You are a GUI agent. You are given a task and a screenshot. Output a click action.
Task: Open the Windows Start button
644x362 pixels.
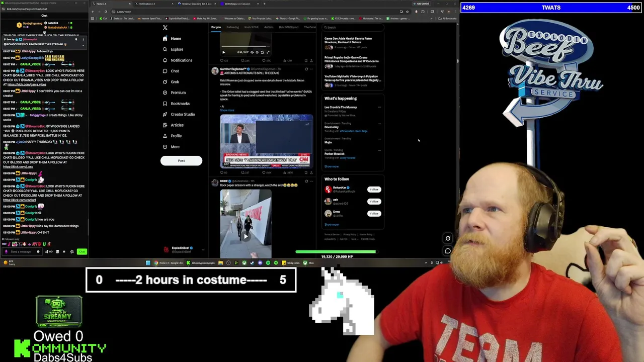pos(148,263)
